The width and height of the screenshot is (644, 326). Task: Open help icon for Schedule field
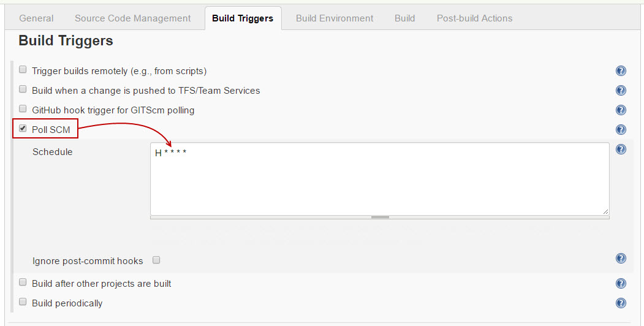click(x=621, y=150)
